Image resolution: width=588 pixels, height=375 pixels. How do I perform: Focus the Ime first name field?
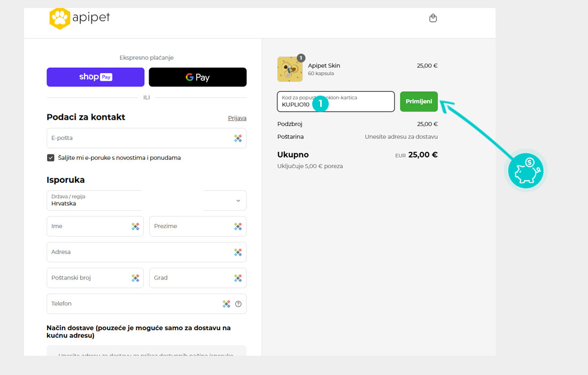click(95, 226)
